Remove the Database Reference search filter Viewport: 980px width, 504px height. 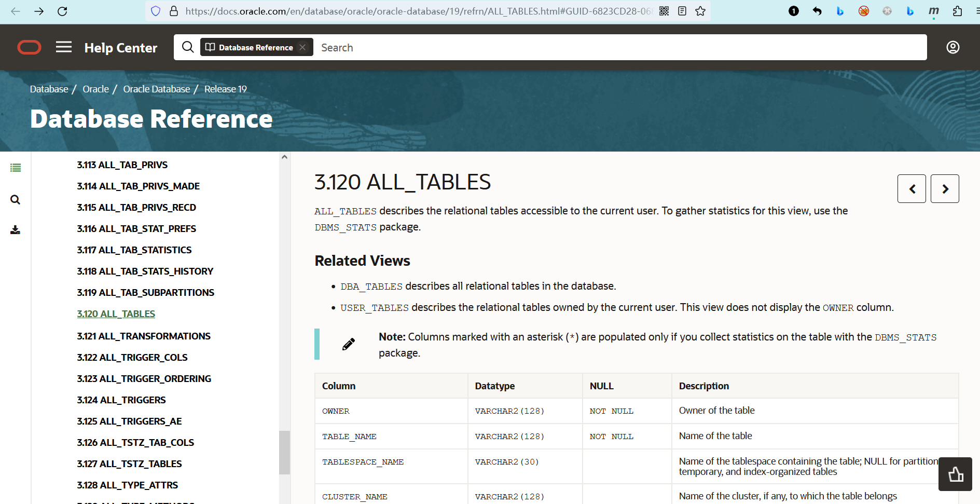click(302, 47)
